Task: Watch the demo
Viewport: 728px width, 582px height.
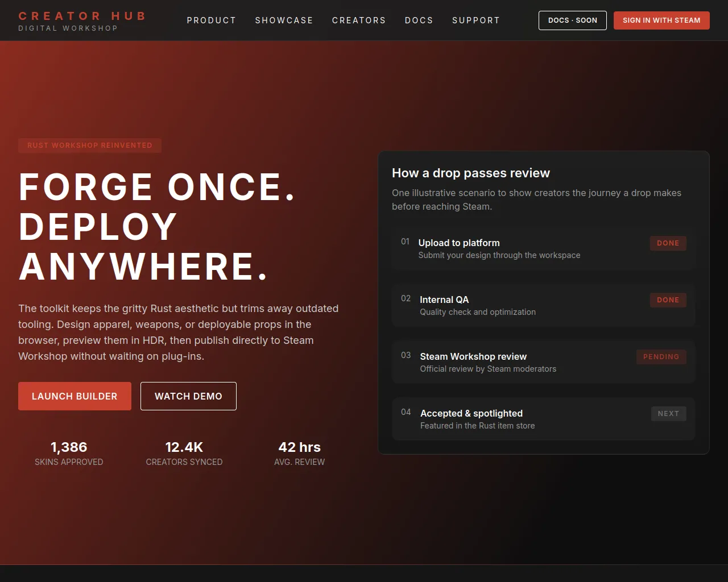Action: (188, 396)
